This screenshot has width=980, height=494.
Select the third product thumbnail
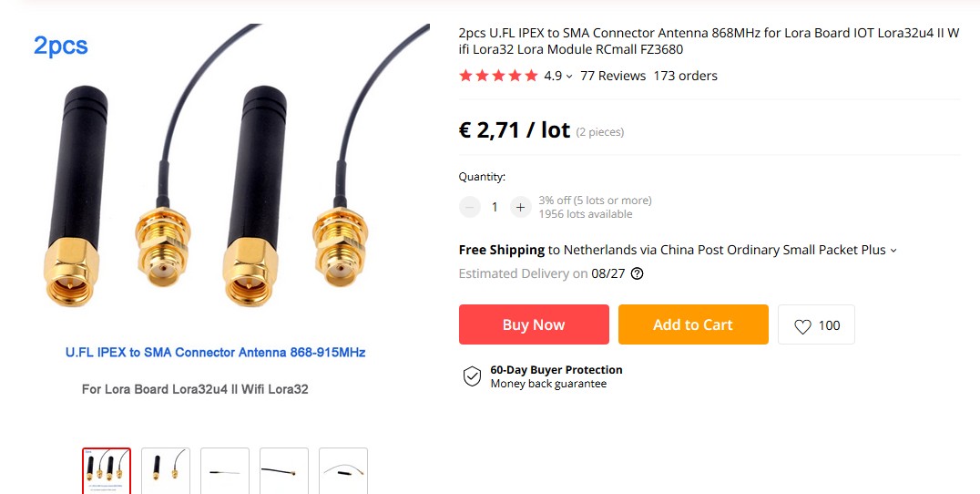click(225, 470)
